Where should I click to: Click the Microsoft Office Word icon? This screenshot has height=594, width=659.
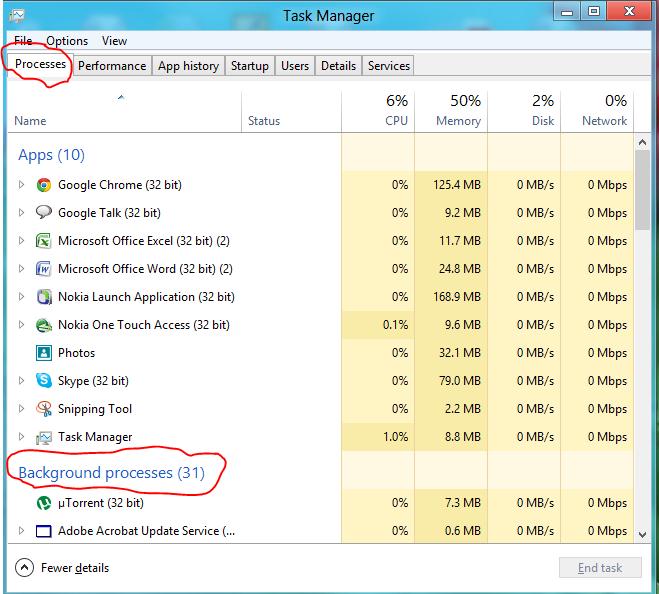point(44,269)
